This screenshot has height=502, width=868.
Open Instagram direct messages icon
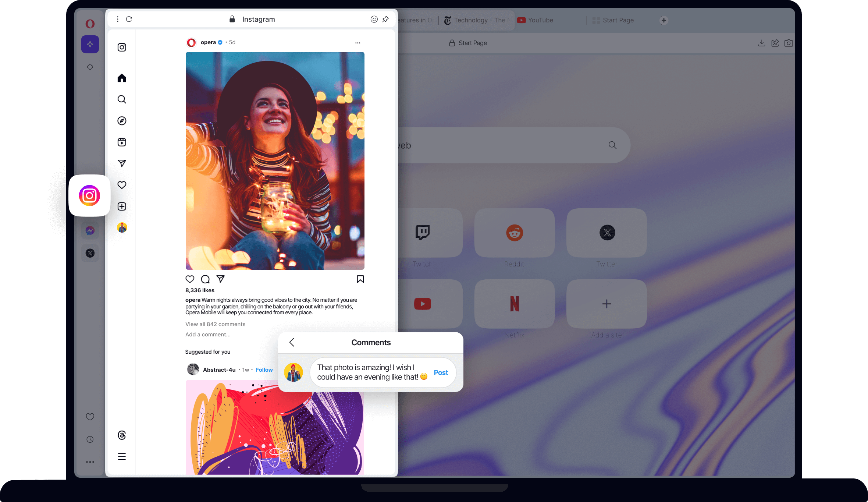(121, 163)
